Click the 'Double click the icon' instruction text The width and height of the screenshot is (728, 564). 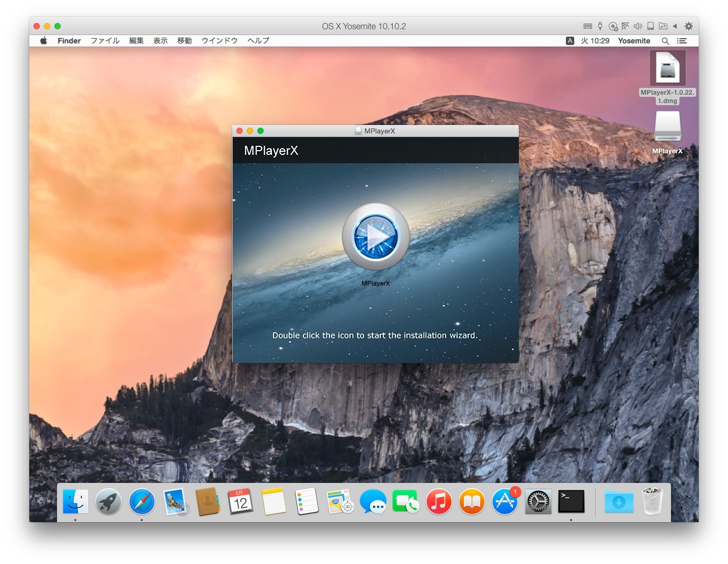(x=375, y=335)
